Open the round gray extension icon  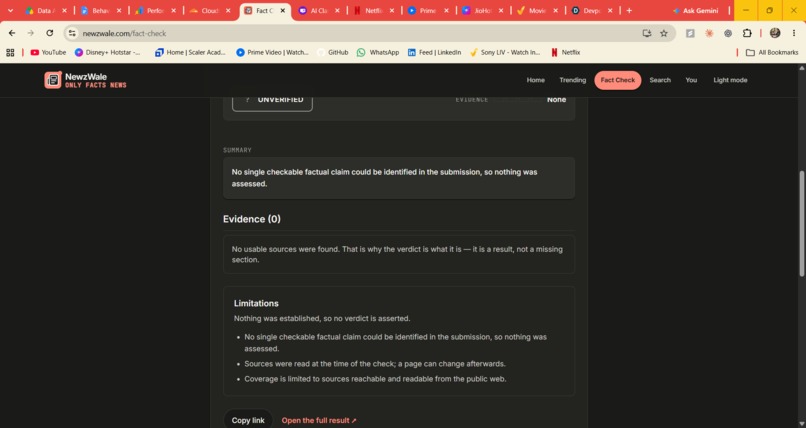[x=728, y=33]
